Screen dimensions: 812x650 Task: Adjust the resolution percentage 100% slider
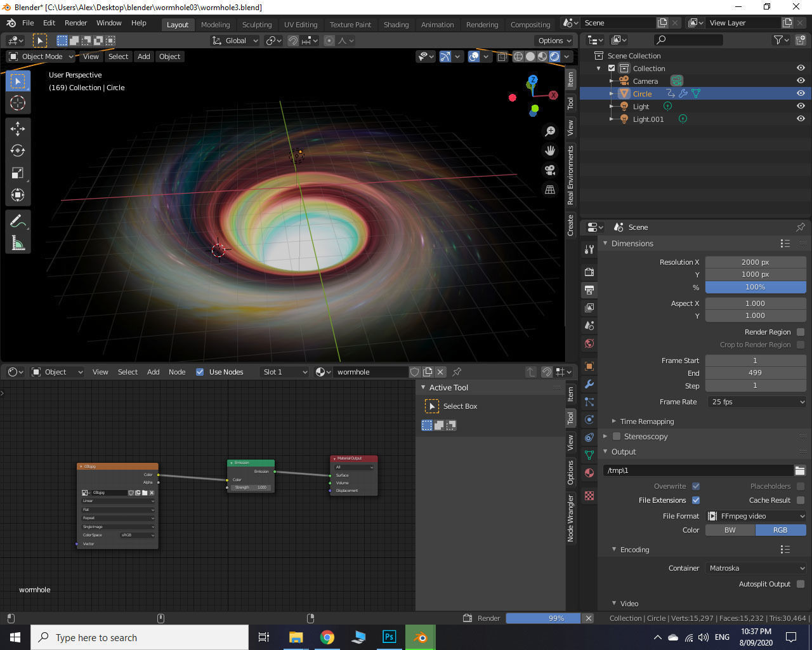coord(756,287)
